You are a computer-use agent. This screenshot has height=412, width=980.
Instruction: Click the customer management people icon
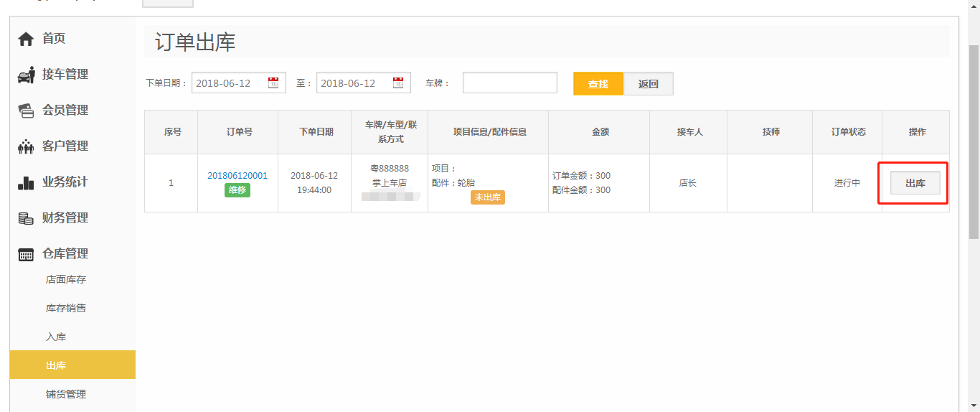(x=26, y=146)
